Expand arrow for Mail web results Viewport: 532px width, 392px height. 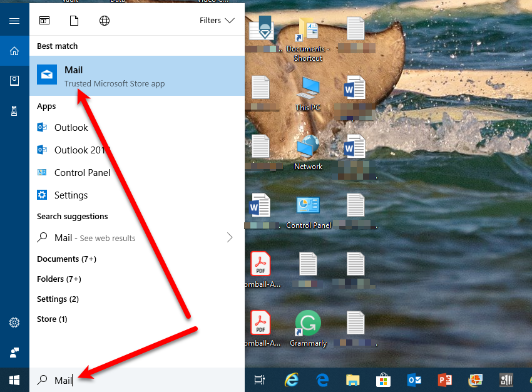click(230, 237)
